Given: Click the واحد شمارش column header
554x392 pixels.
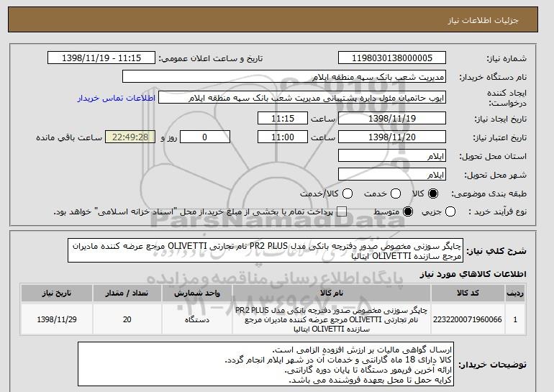Looking at the screenshot, I should click(197, 293).
